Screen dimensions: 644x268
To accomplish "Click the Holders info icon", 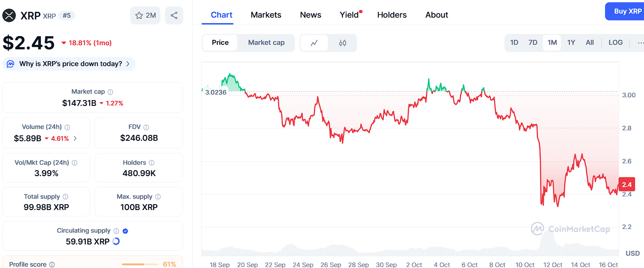I will coord(152,163).
